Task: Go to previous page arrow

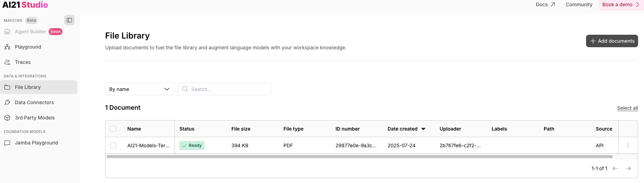Action: (x=615, y=168)
